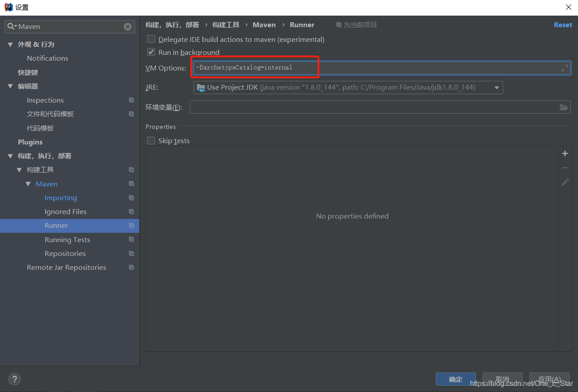The height and width of the screenshot is (392, 578).
Task: Click project-level icon next to Runner
Action: 131,225
